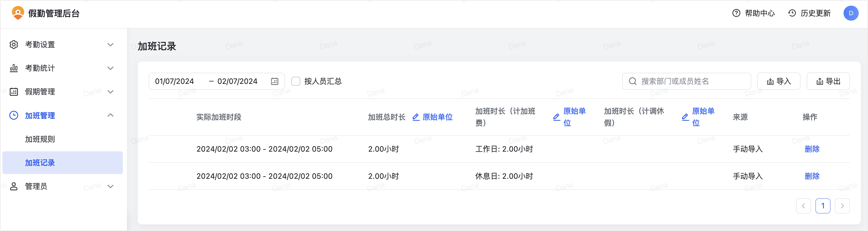
Task: Click the 假期管理 calendar icon in sidebar
Action: (x=14, y=92)
